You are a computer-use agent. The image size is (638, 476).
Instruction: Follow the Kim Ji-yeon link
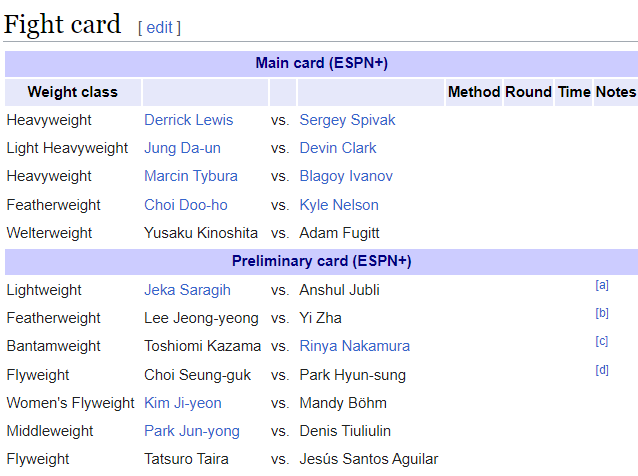tap(183, 403)
